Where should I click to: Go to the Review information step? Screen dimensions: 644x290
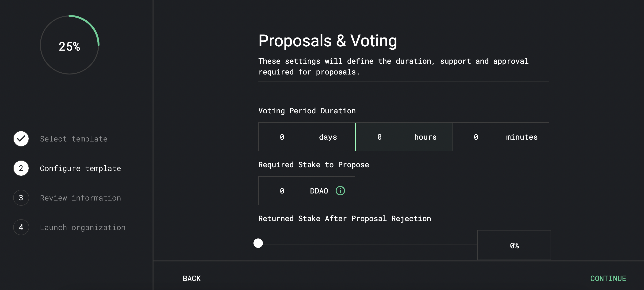click(x=80, y=198)
